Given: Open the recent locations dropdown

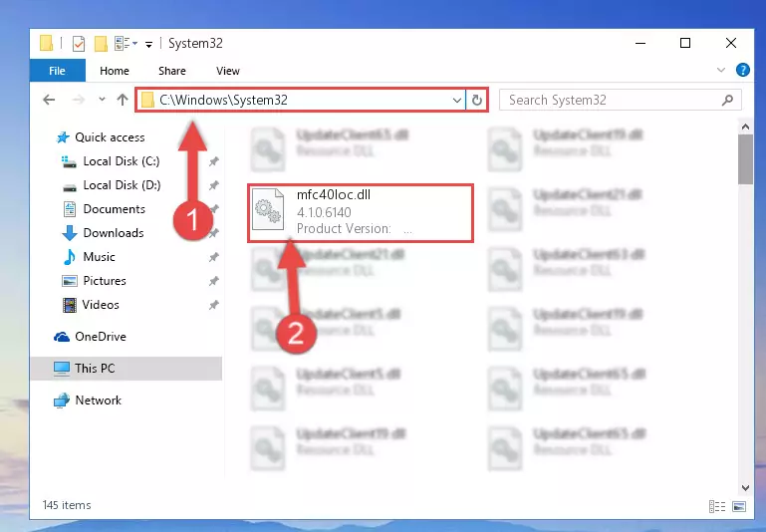Looking at the screenshot, I should 102,100.
